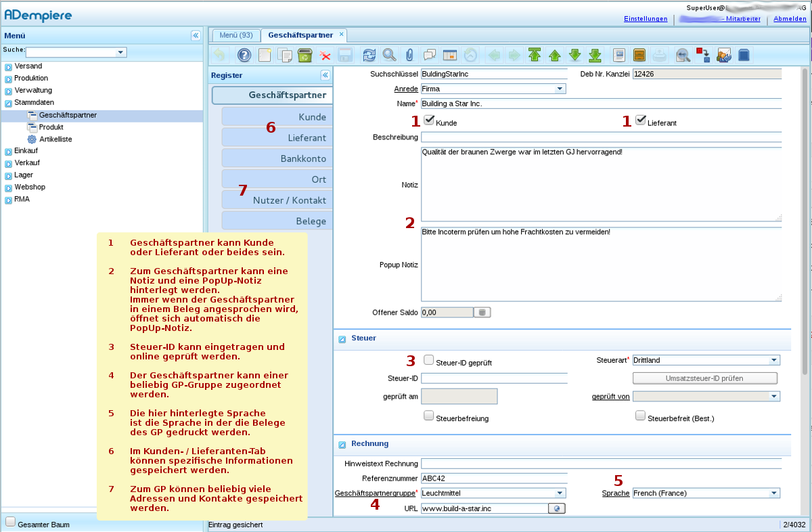Expand the Einkauf tree node
Screen dimensions: 812x532
(x=8, y=151)
